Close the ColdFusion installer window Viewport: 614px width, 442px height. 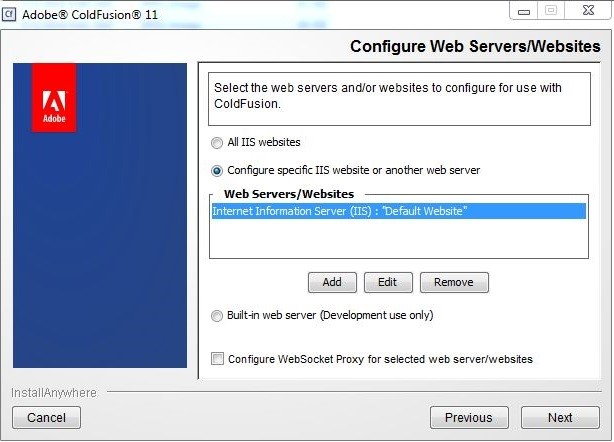pos(585,10)
